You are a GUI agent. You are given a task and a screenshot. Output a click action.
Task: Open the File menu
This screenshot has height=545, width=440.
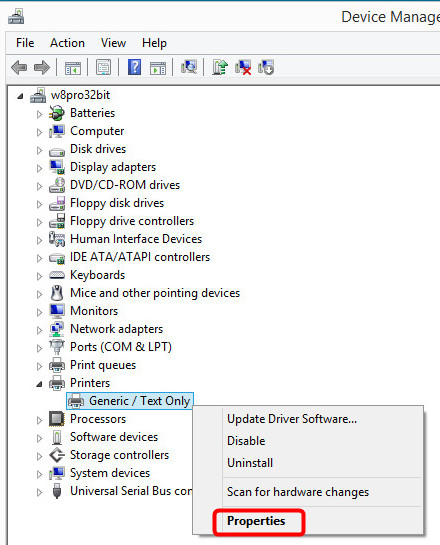point(25,43)
